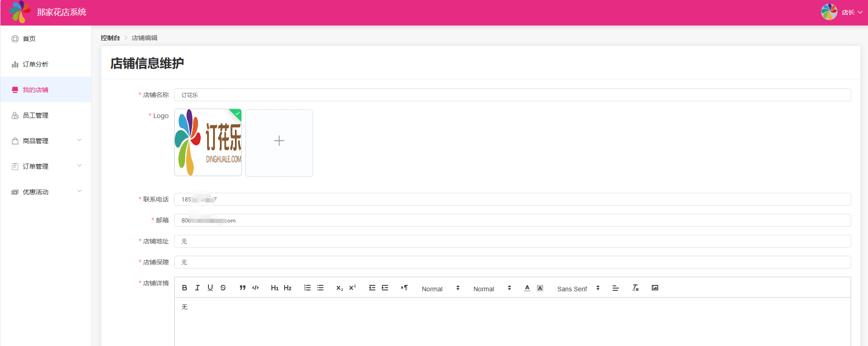
Task: Open the second Normal header dropdown
Action: coord(492,289)
